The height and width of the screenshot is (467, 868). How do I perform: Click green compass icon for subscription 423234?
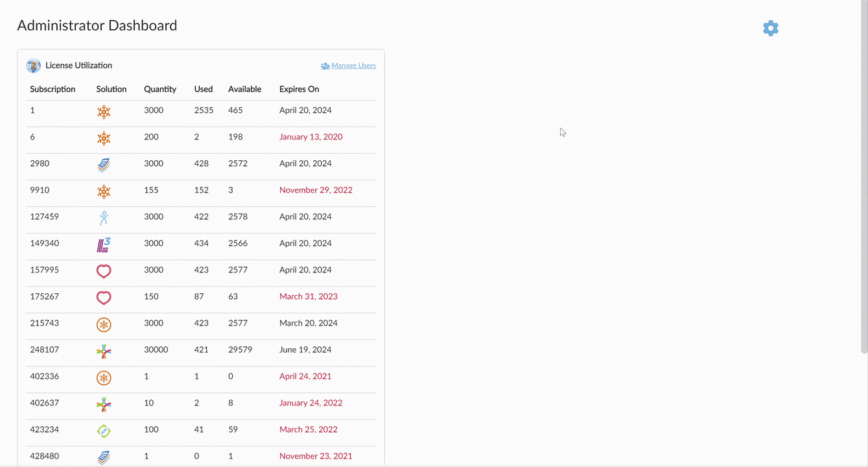click(104, 431)
